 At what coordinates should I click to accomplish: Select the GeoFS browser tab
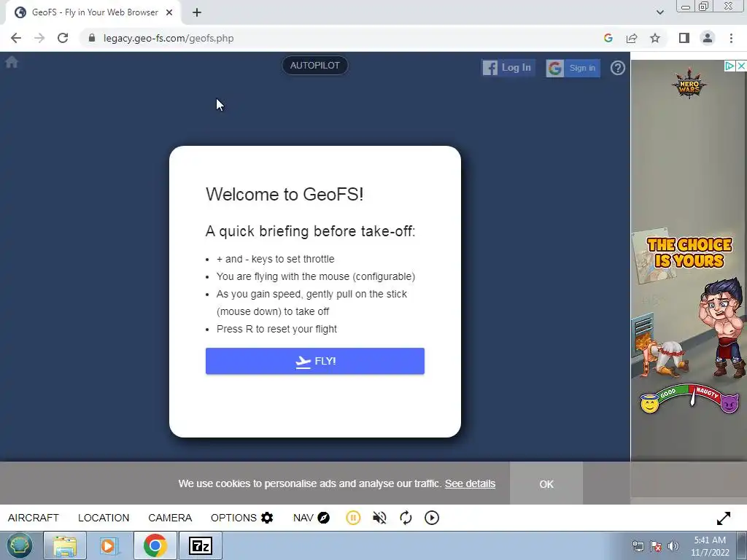pyautogui.click(x=93, y=13)
